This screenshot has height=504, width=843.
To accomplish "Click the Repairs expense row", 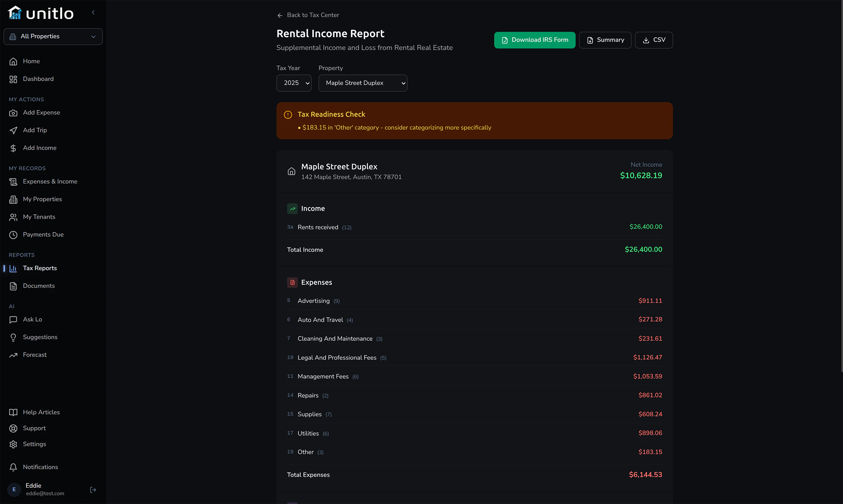I will click(x=474, y=395).
